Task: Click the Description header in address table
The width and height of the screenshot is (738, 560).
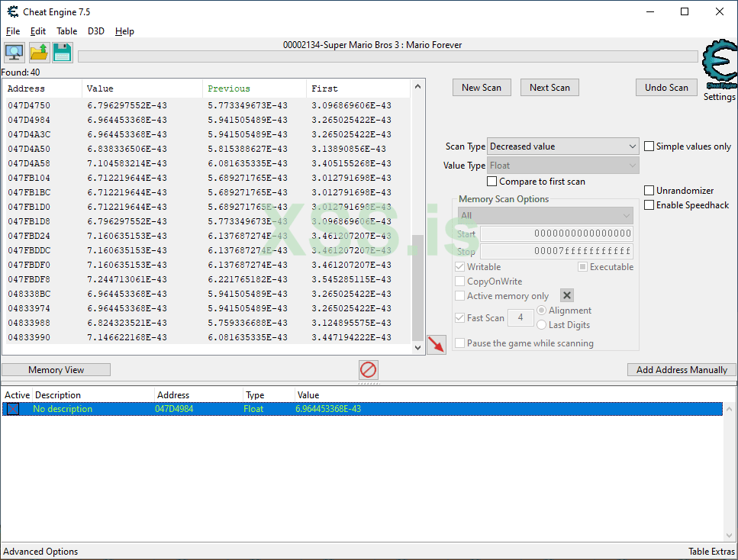Action: (x=93, y=395)
